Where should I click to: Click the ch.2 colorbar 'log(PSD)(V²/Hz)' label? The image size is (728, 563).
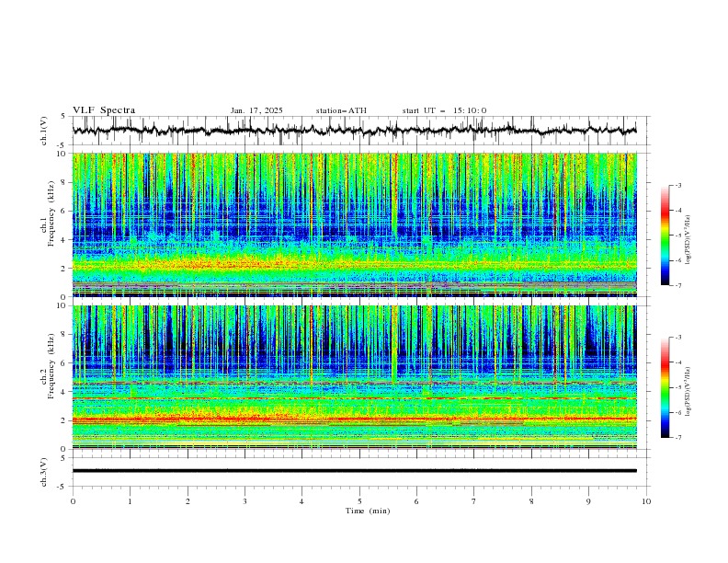pyautogui.click(x=688, y=391)
